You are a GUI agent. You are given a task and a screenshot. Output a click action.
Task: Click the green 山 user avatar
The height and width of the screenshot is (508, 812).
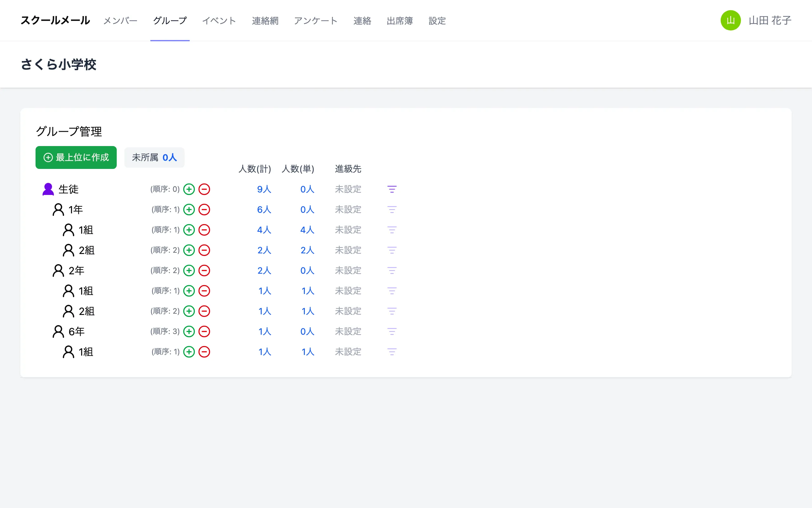point(730,21)
